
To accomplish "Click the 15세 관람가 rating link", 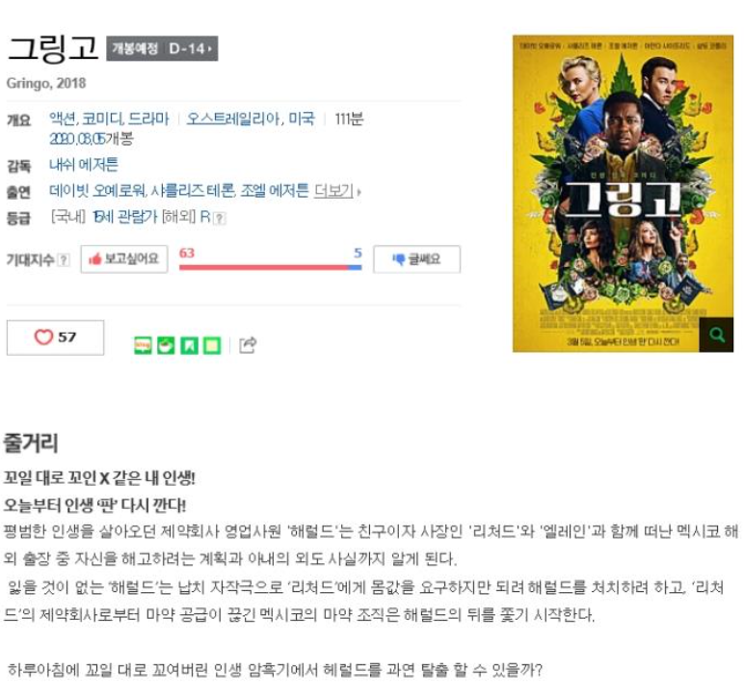I will tap(124, 217).
